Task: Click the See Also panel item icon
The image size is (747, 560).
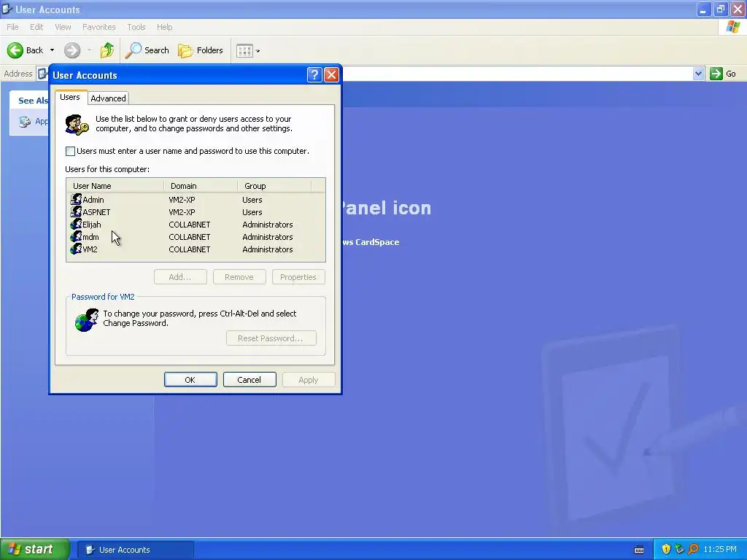Action: click(x=25, y=122)
